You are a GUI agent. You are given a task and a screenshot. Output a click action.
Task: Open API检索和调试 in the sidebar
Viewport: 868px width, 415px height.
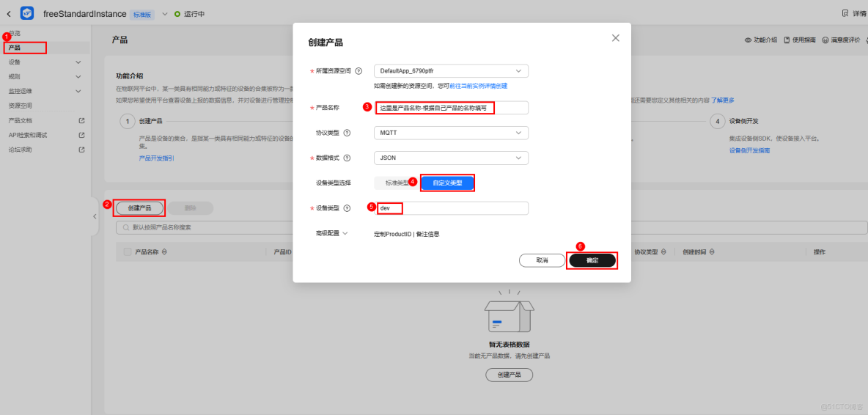tap(27, 134)
